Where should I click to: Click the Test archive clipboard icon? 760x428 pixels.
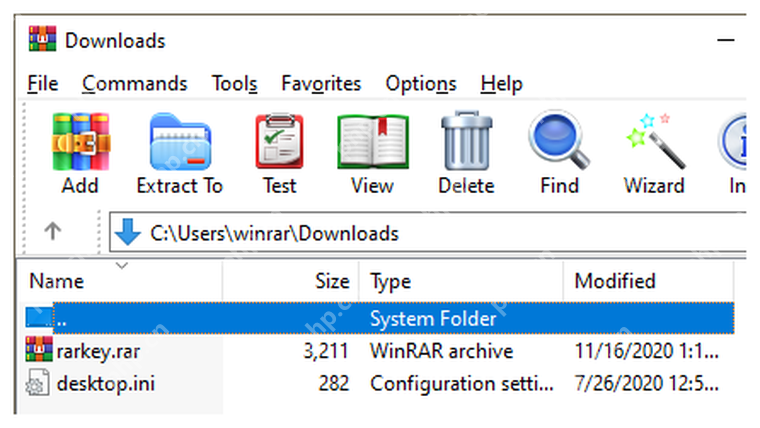pos(280,142)
